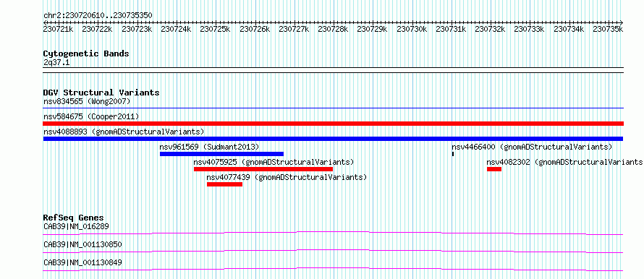Select the thick blue nsv4088893 bar
This screenshot has width=644, height=279.
(x=333, y=139)
